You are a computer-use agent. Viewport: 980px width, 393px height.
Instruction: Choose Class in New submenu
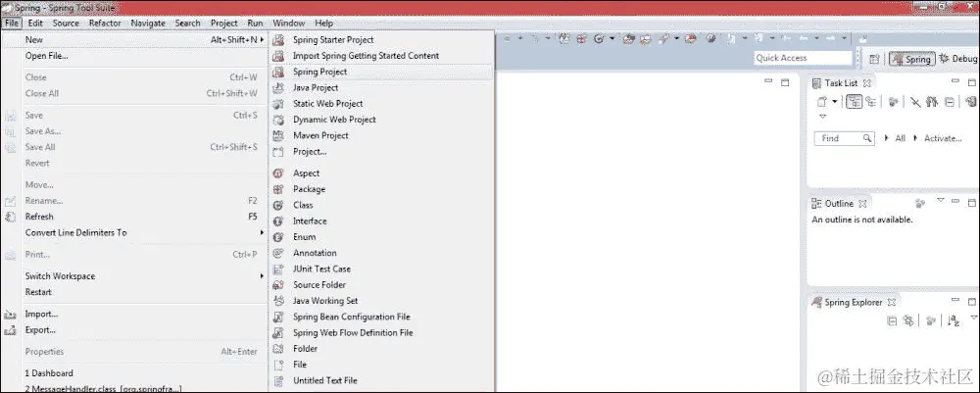[x=382, y=205]
